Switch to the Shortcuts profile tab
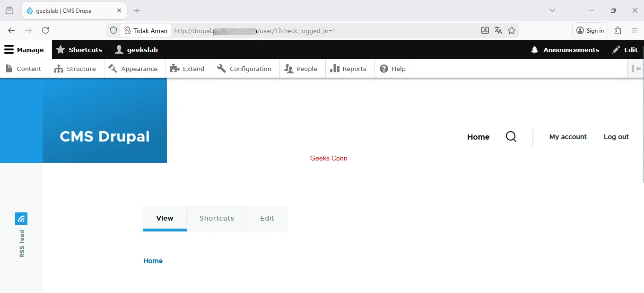This screenshot has width=644, height=293. click(79, 50)
